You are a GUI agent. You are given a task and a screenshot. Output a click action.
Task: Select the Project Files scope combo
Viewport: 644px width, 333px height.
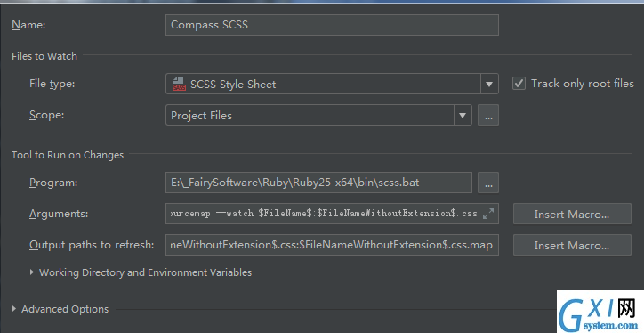pos(318,115)
